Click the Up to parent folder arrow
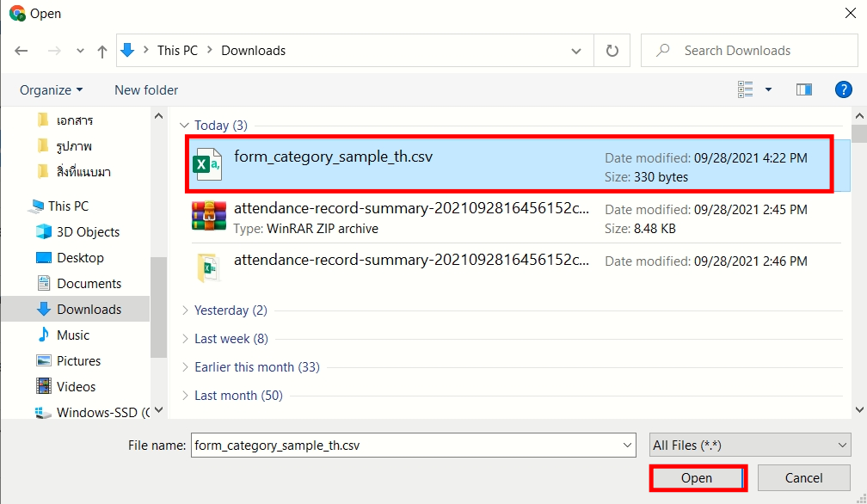The height and width of the screenshot is (504, 867). [x=102, y=51]
